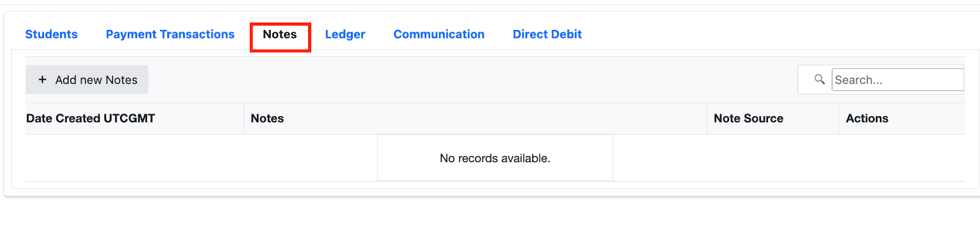Viewport: 980px width, 230px height.
Task: Click the Notes column header
Action: [267, 119]
